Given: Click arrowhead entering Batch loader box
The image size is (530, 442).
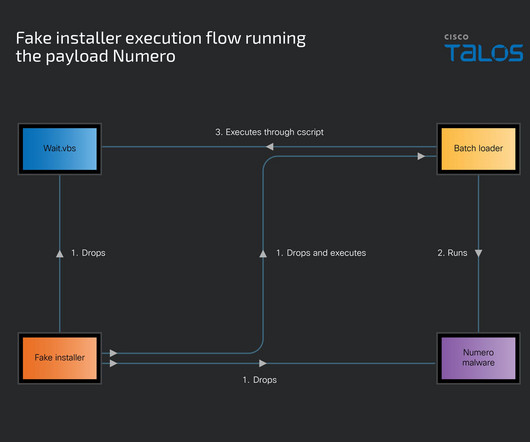Looking at the screenshot, I should (x=421, y=156).
